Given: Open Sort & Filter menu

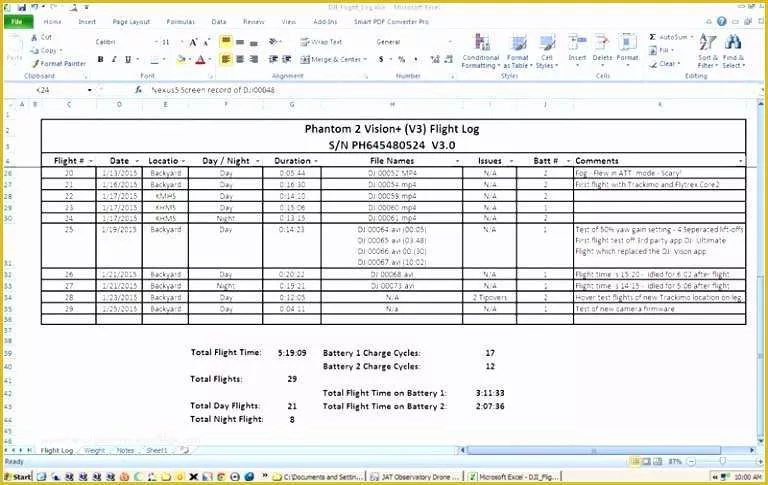Looking at the screenshot, I should [707, 51].
